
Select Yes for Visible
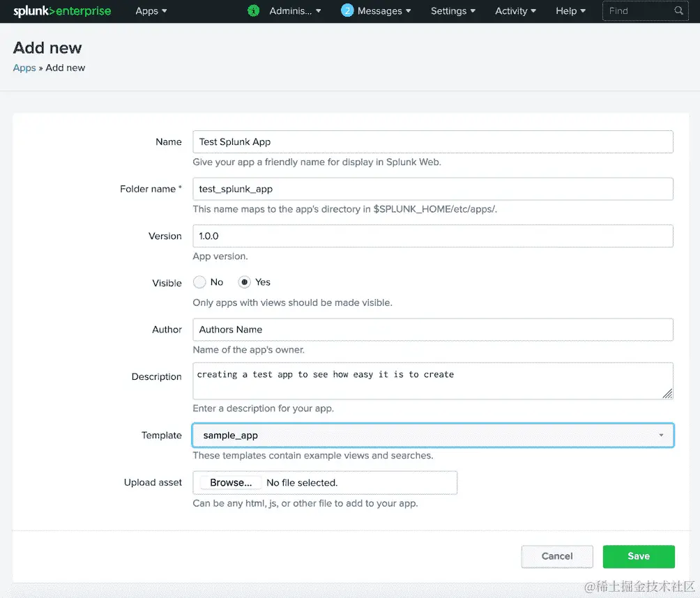coord(244,282)
